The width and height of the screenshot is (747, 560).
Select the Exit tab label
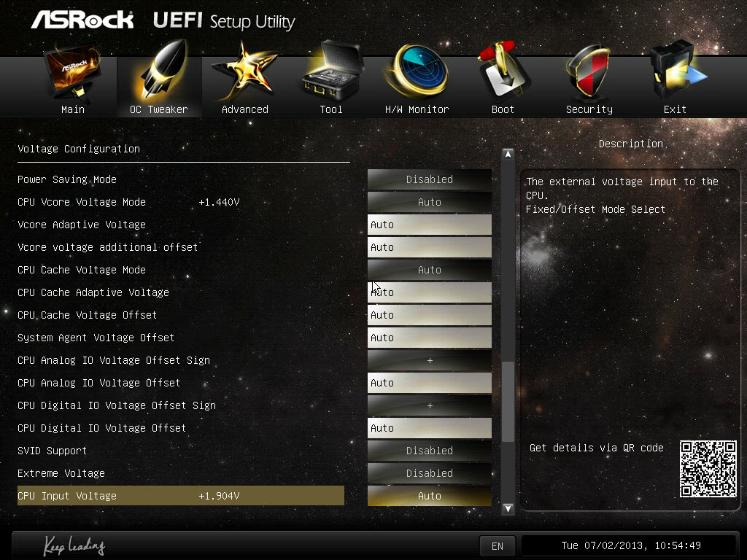675,109
